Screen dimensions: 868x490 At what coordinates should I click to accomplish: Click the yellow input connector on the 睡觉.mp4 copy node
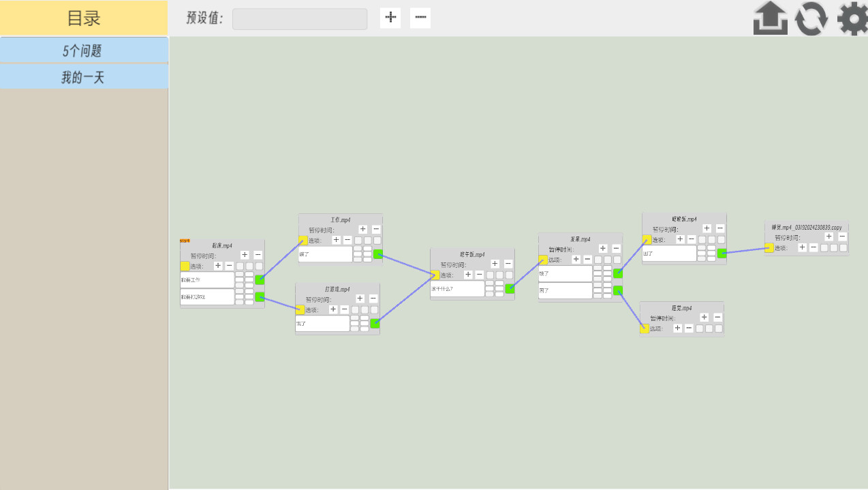tap(769, 248)
